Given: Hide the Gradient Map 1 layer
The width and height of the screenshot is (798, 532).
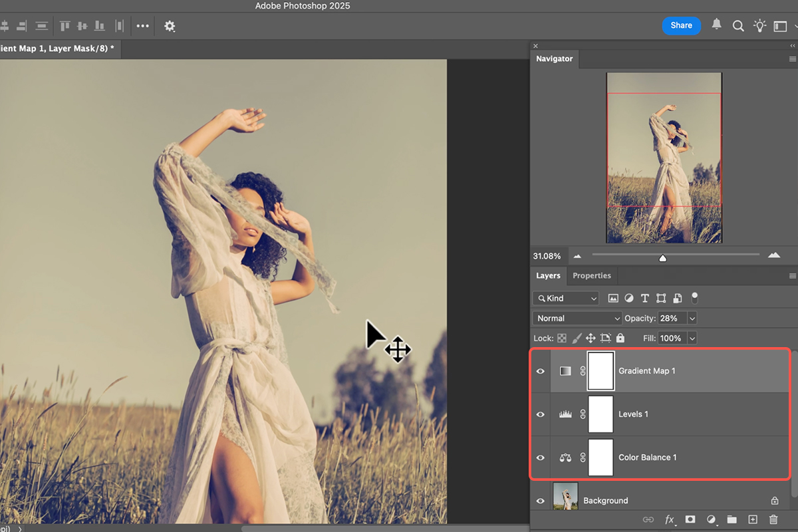Looking at the screenshot, I should (541, 371).
